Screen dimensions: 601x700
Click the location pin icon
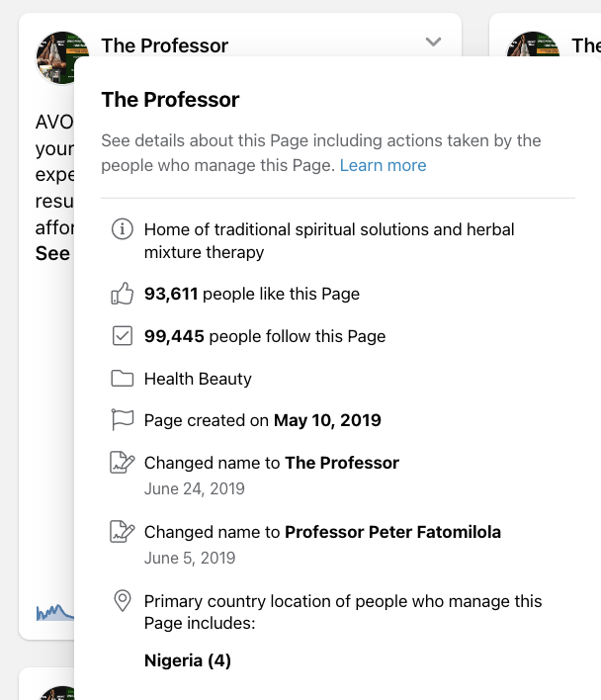[123, 601]
